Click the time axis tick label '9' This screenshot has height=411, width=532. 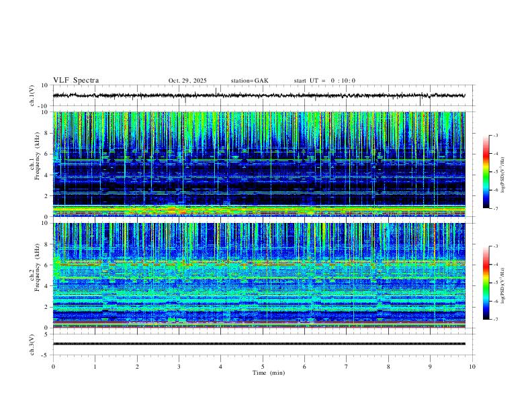click(430, 367)
